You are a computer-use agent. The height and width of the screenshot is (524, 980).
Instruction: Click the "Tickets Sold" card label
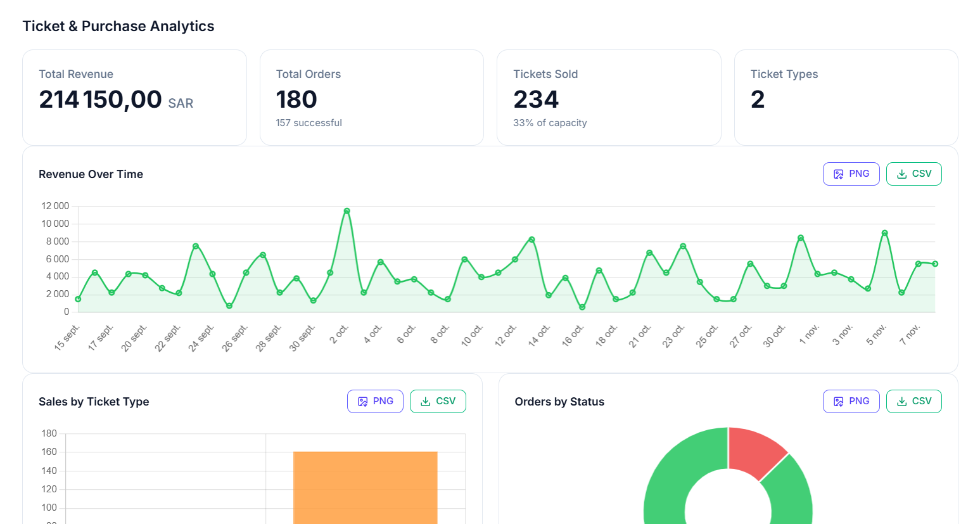click(545, 74)
